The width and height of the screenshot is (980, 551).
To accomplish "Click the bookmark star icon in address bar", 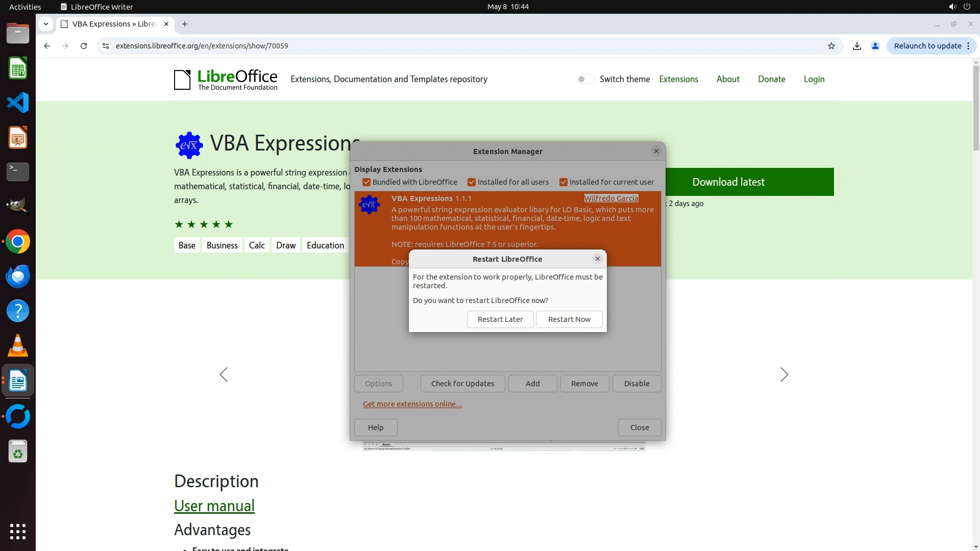I will 831,46.
